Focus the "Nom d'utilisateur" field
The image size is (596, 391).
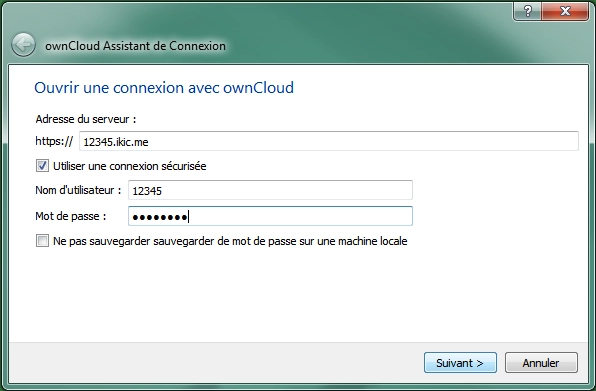pos(270,190)
